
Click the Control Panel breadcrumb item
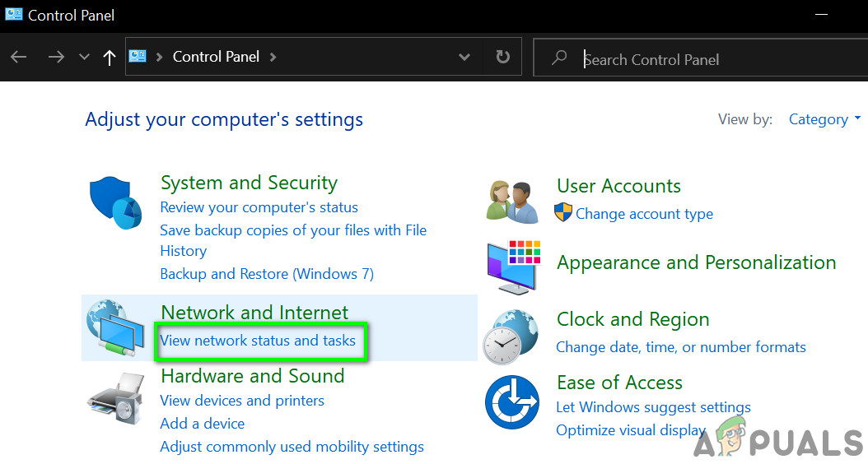(216, 58)
